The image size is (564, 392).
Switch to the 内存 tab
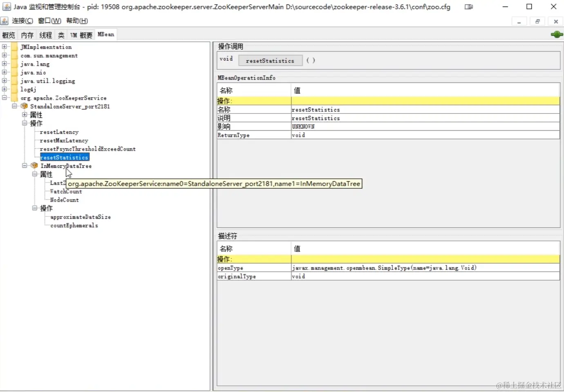(27, 35)
